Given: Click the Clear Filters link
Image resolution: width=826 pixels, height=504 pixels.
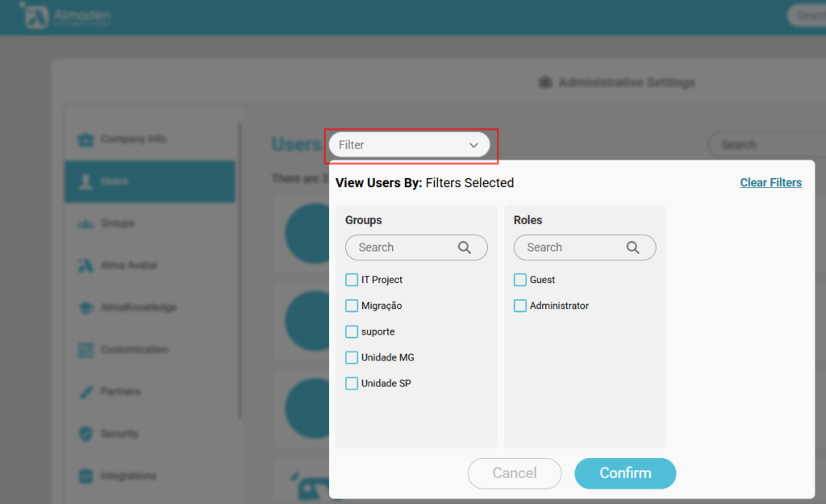Looking at the screenshot, I should coord(770,183).
